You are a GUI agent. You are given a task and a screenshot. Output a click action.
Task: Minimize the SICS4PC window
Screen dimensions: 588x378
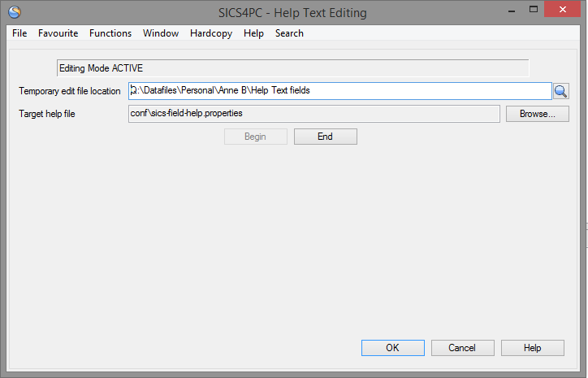(x=512, y=11)
